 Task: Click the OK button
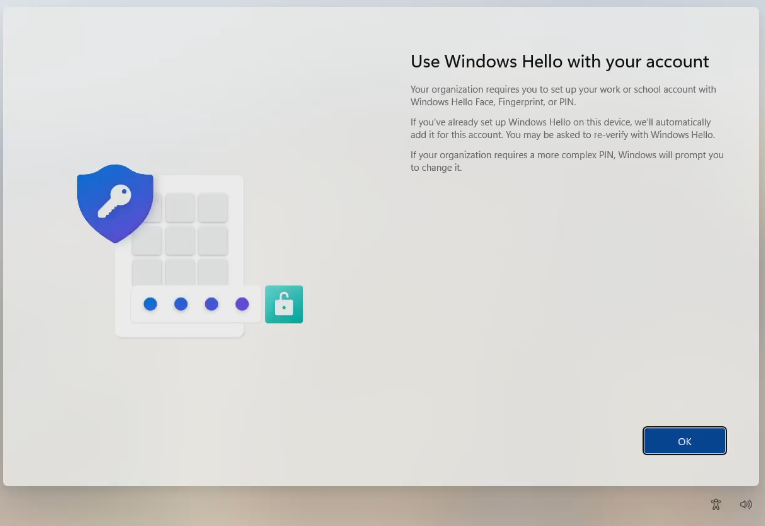click(x=684, y=441)
